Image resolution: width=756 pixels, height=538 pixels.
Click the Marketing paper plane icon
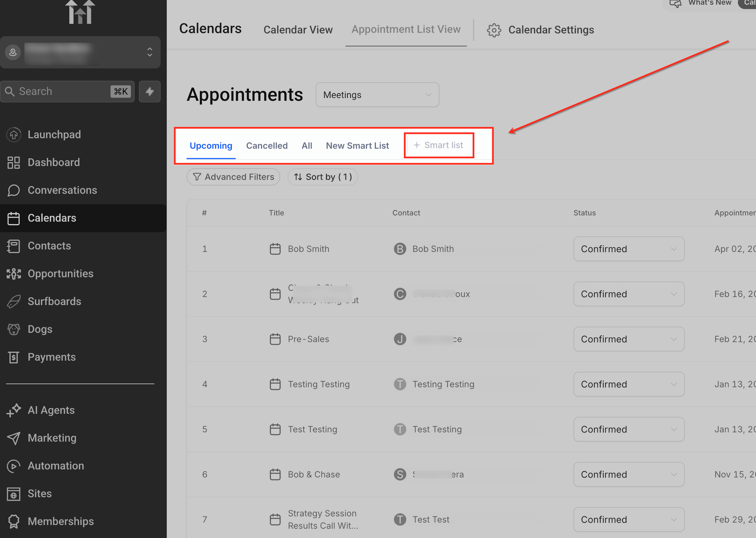click(14, 438)
